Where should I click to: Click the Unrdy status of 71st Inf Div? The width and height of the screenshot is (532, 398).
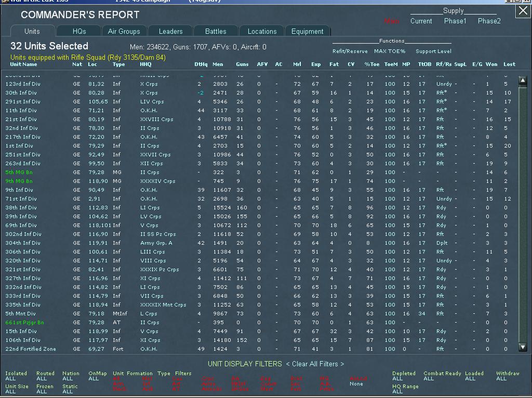point(444,199)
